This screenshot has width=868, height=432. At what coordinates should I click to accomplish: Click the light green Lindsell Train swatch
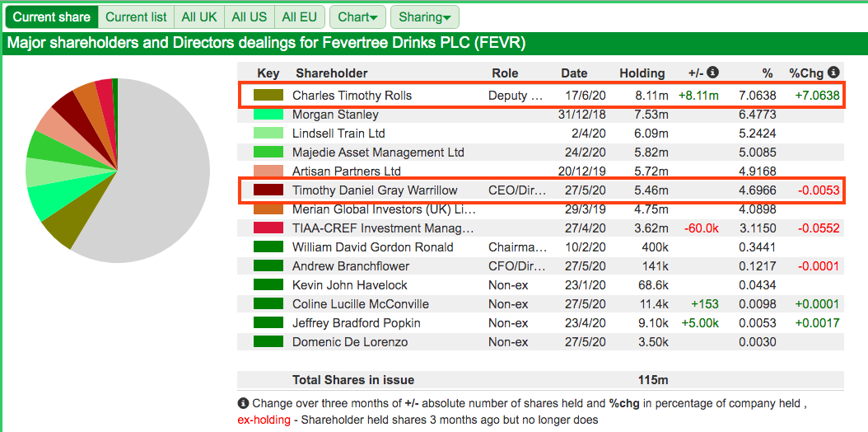coord(268,134)
